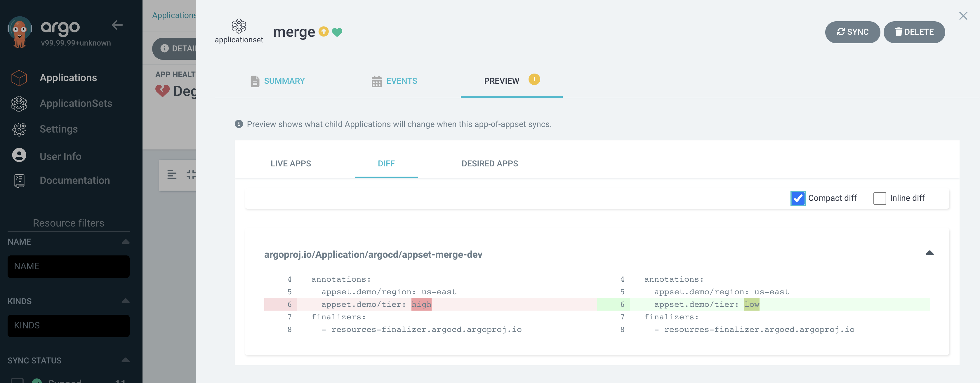The image size is (980, 383).
Task: Click the argoproj.io/Application/argocd/appset-merge-dev heading
Action: click(373, 255)
